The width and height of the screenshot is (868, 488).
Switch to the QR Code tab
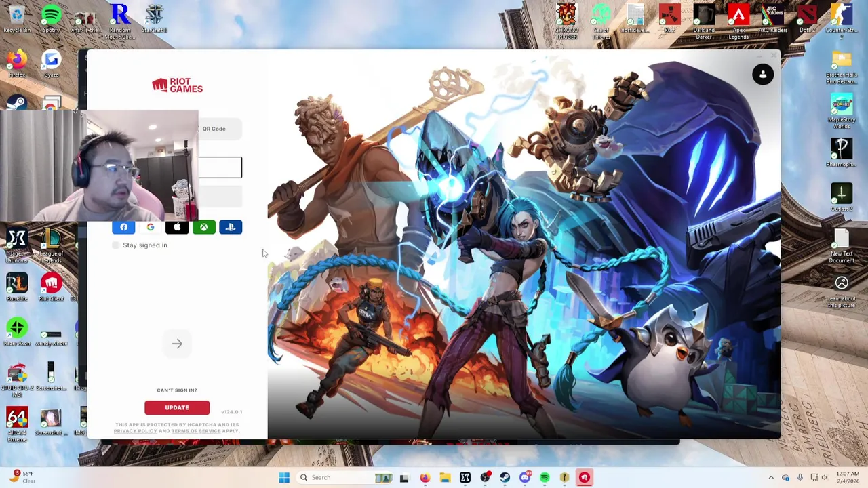coord(214,129)
